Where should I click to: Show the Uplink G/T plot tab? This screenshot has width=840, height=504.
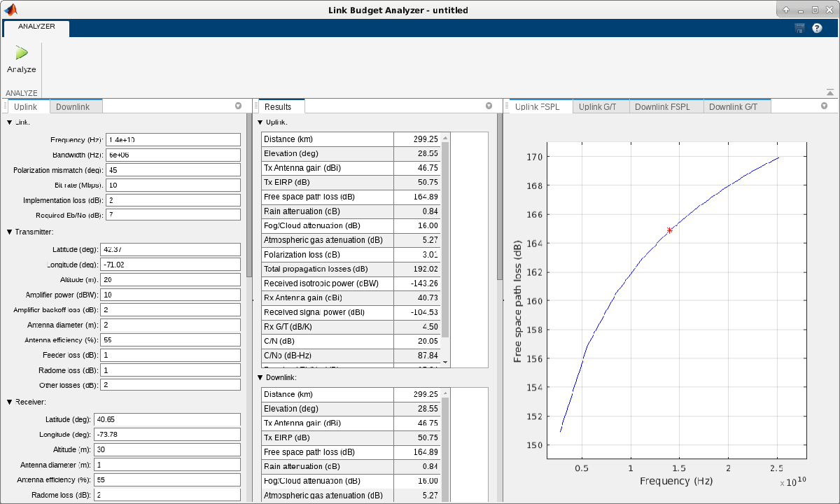601,106
